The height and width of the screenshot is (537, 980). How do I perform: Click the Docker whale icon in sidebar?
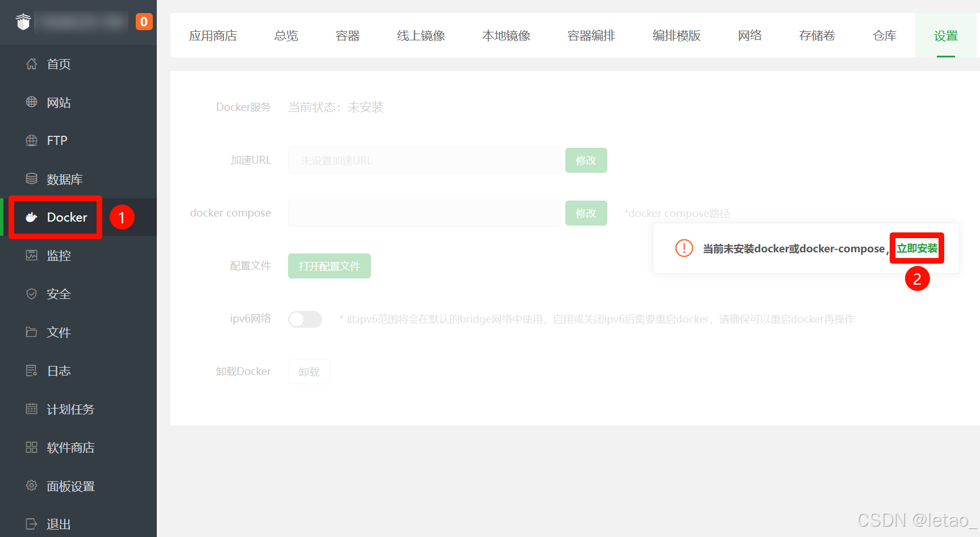point(32,217)
